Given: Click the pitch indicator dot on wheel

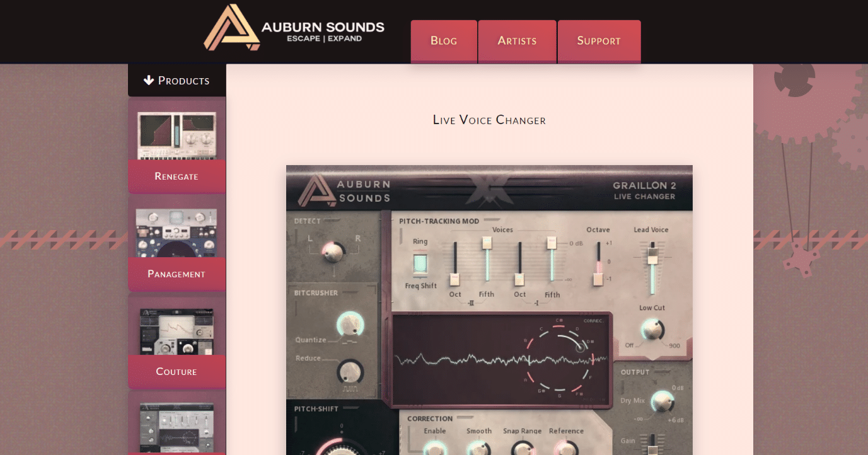Looking at the screenshot, I should tap(581, 347).
